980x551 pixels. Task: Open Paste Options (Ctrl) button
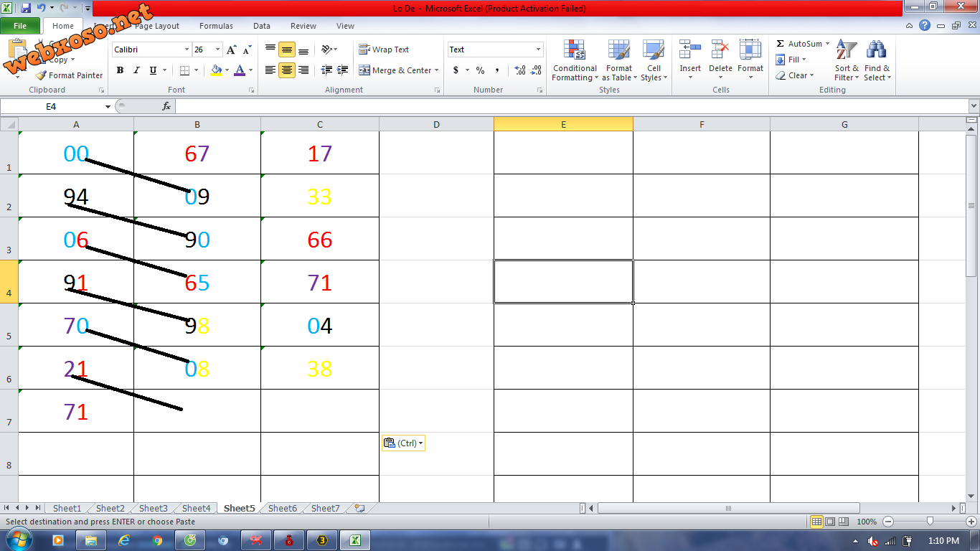click(x=403, y=443)
